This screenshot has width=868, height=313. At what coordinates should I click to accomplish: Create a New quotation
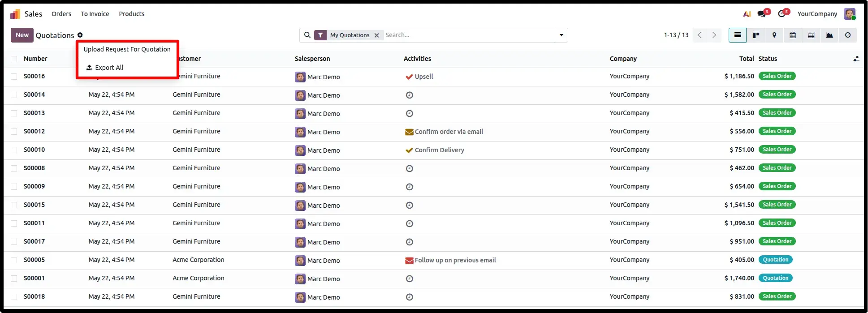pos(22,35)
